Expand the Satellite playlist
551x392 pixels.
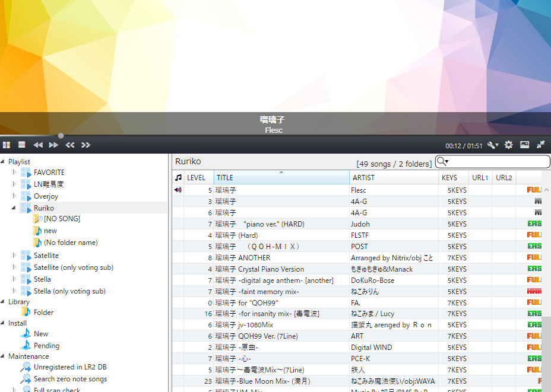click(14, 255)
